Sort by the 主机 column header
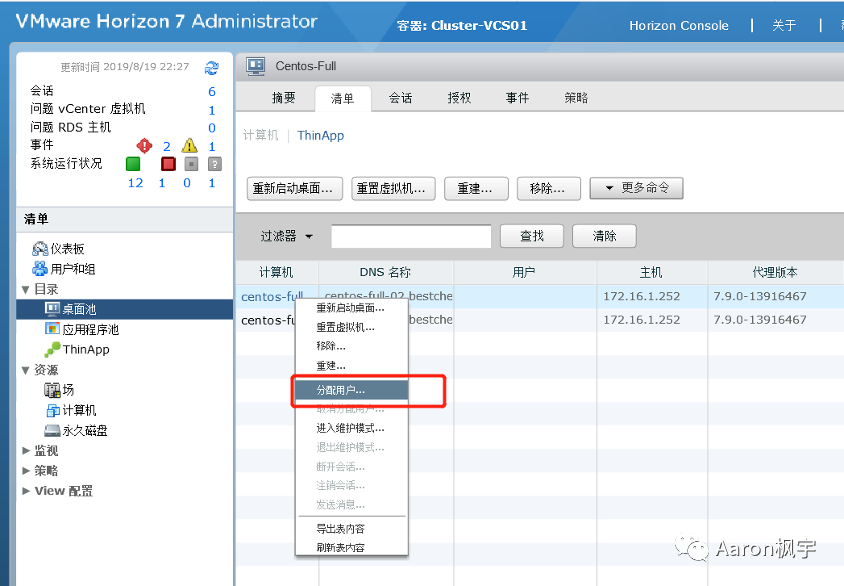Screen dimensions: 844x586 tap(651, 272)
